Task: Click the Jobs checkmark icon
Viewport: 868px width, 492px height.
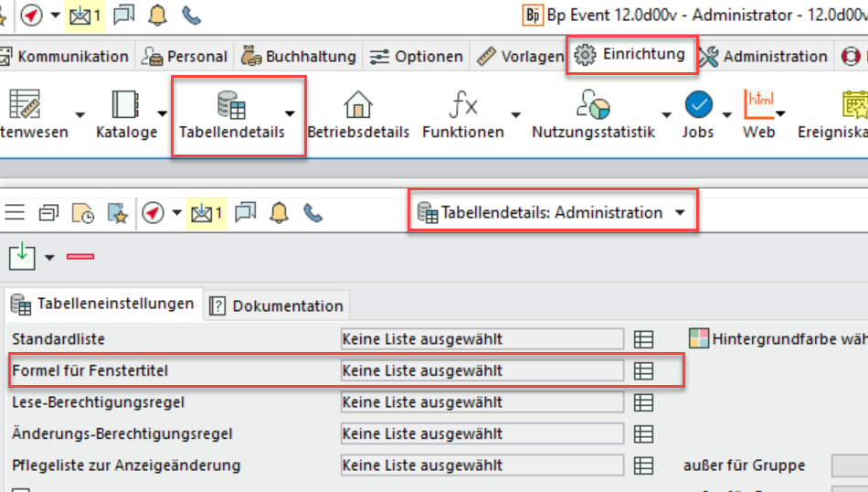Action: [x=698, y=105]
